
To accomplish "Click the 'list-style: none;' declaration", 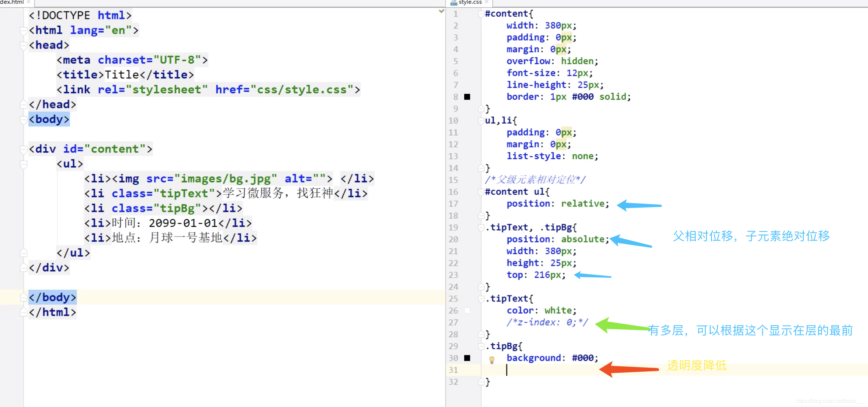I will (x=552, y=156).
